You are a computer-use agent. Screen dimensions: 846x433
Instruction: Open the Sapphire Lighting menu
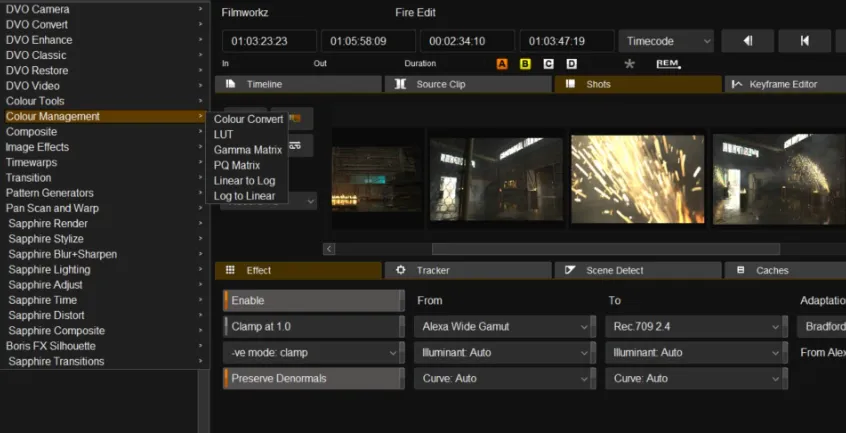pyautogui.click(x=104, y=269)
